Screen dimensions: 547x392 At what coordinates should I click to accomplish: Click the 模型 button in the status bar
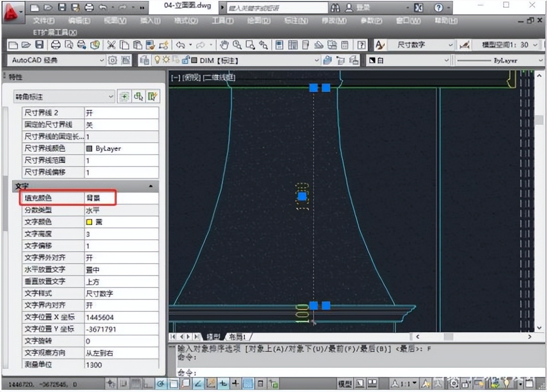tap(344, 383)
